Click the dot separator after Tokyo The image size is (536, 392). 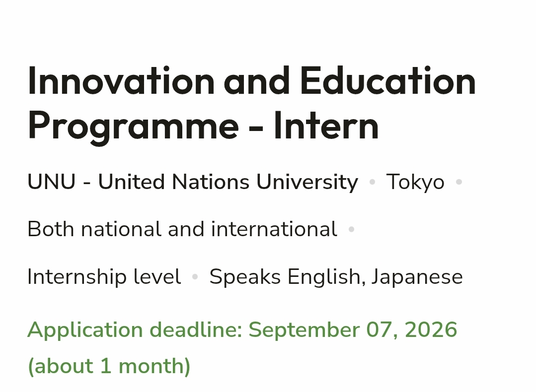459,182
